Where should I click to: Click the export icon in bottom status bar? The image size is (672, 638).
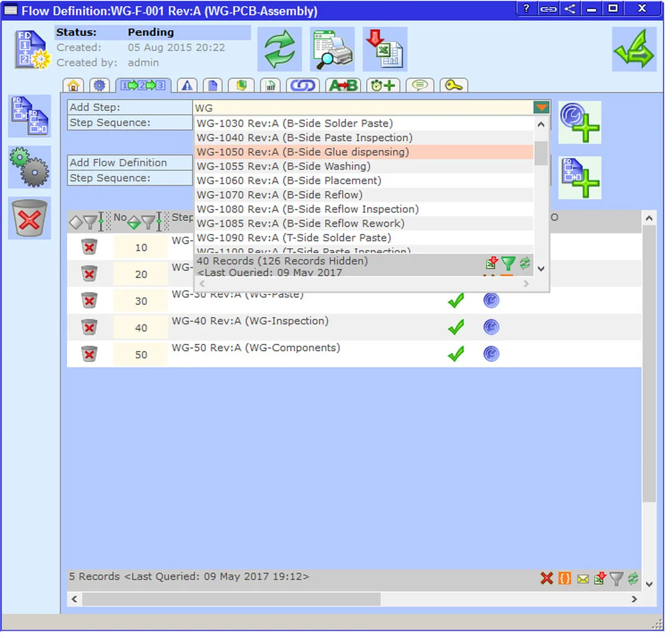coord(600,579)
